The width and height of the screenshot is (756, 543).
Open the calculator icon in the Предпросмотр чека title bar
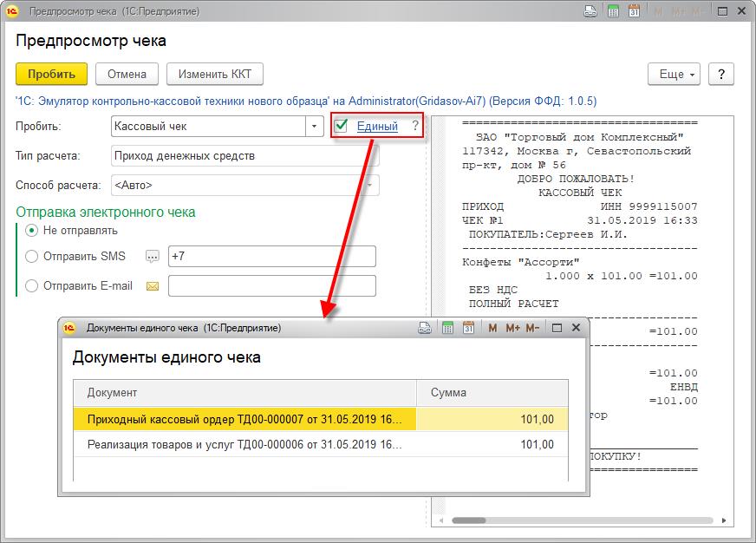[613, 11]
